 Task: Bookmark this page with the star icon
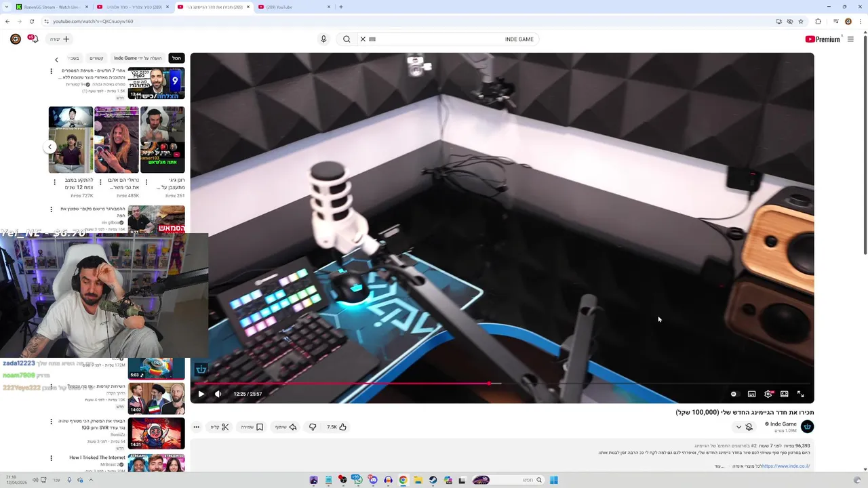tap(801, 21)
